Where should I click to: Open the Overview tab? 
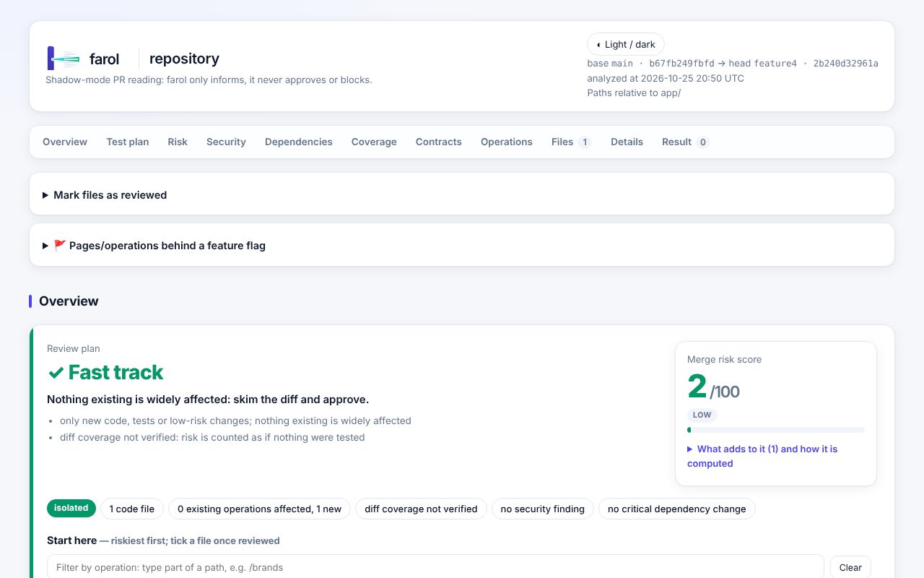65,142
